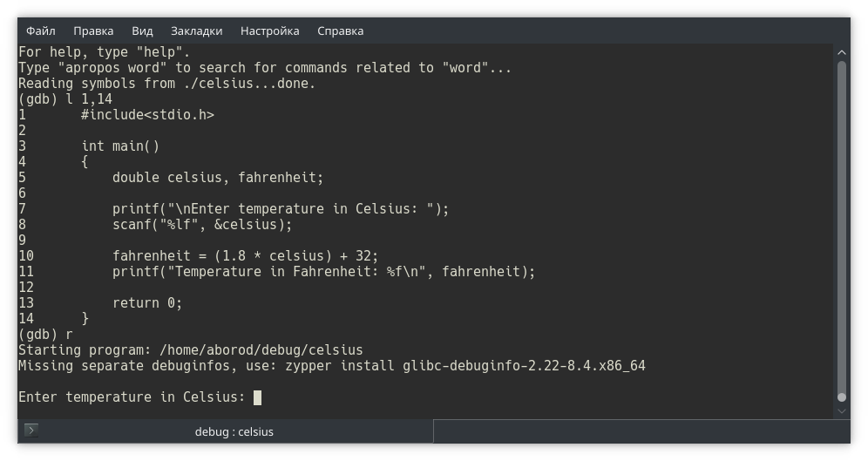Screen dimensions: 868x461
Task: Click the cursor after the Celsius prompt
Action: 257,397
